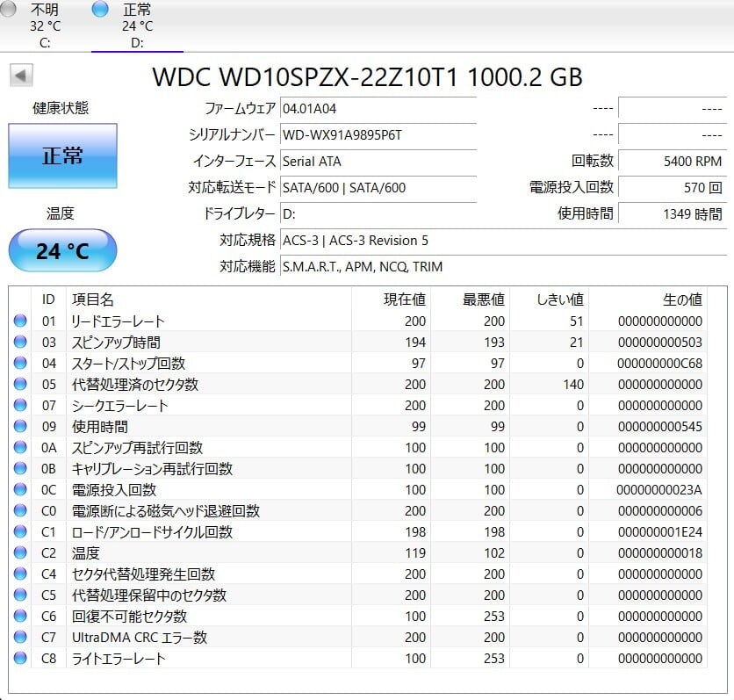Viewport: 734px width, 700px height.
Task: Click the gray status orb for drive C:
Action: point(8,10)
